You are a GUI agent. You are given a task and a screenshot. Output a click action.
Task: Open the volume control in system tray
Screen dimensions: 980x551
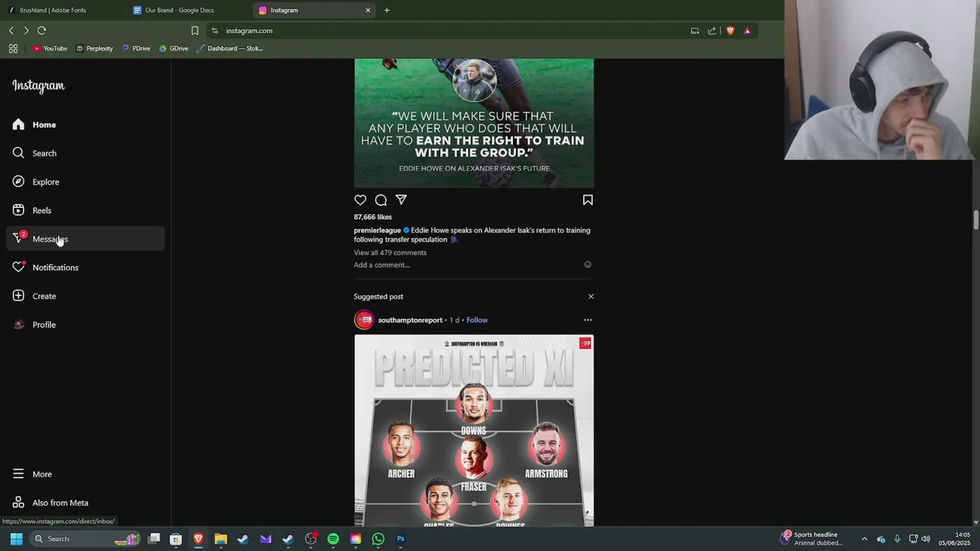926,539
